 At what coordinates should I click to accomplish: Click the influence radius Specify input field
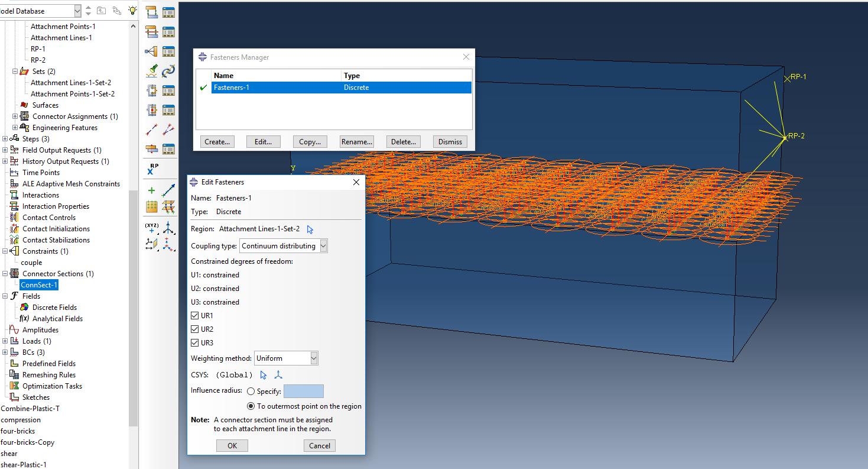pyautogui.click(x=304, y=392)
